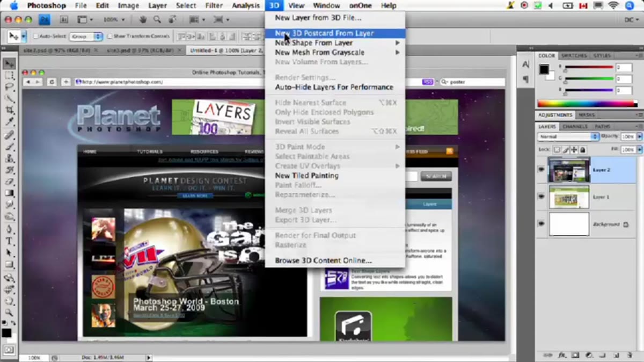
Task: Click the layer style fx icon
Action: [562, 356]
